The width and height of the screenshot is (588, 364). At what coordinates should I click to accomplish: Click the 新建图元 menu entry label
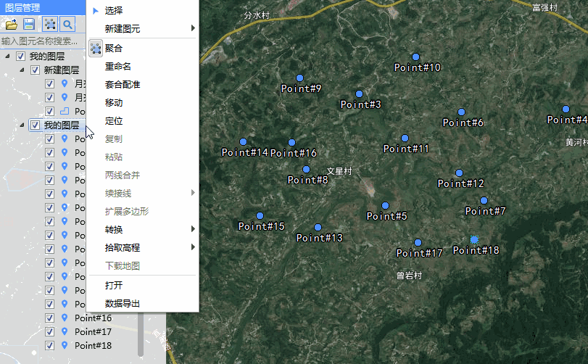click(x=123, y=28)
